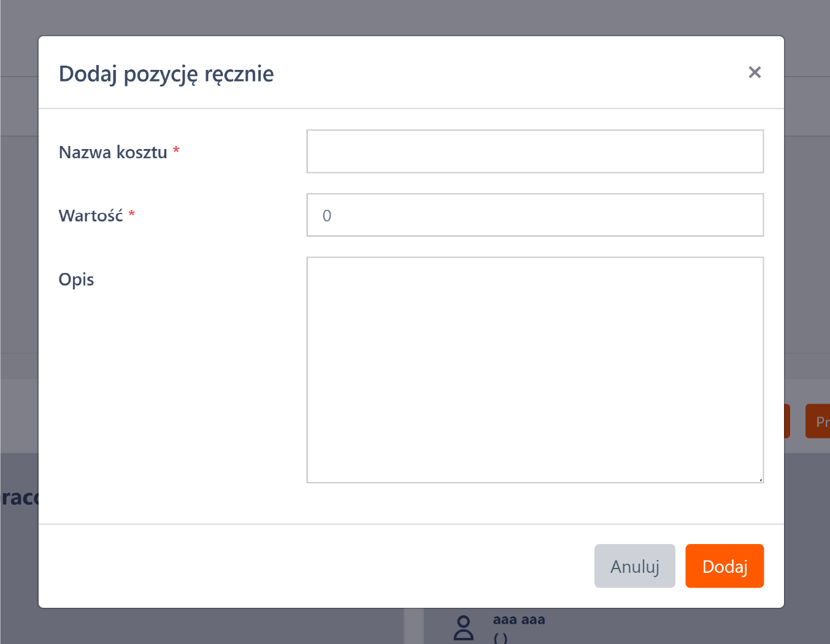The image size is (830, 644).
Task: Click red asterisk beside Wartość
Action: [132, 214]
